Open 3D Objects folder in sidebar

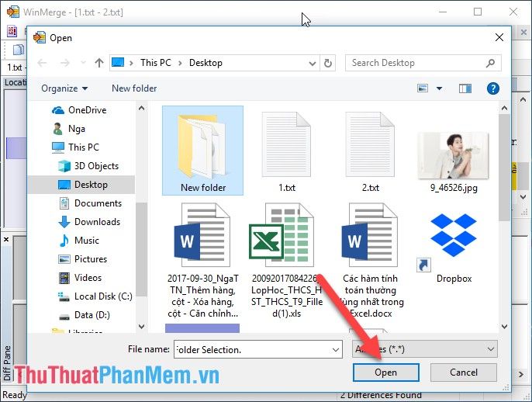pyautogui.click(x=88, y=166)
